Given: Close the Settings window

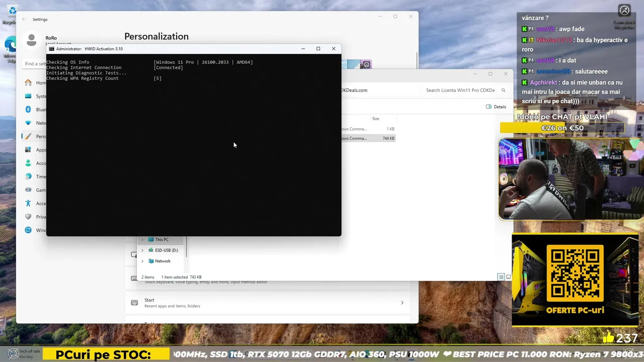Looking at the screenshot, I should click(x=411, y=17).
